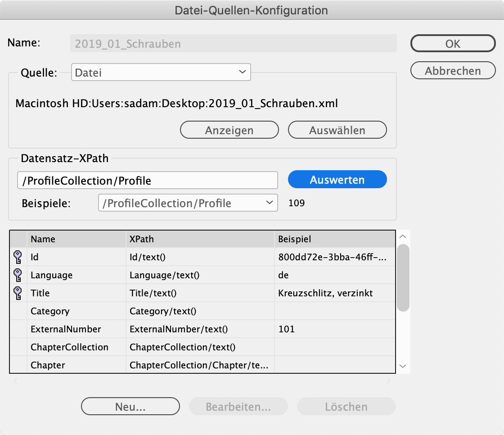Image resolution: width=504 pixels, height=435 pixels.
Task: Click Auswählen to choose a file
Action: pyautogui.click(x=337, y=130)
